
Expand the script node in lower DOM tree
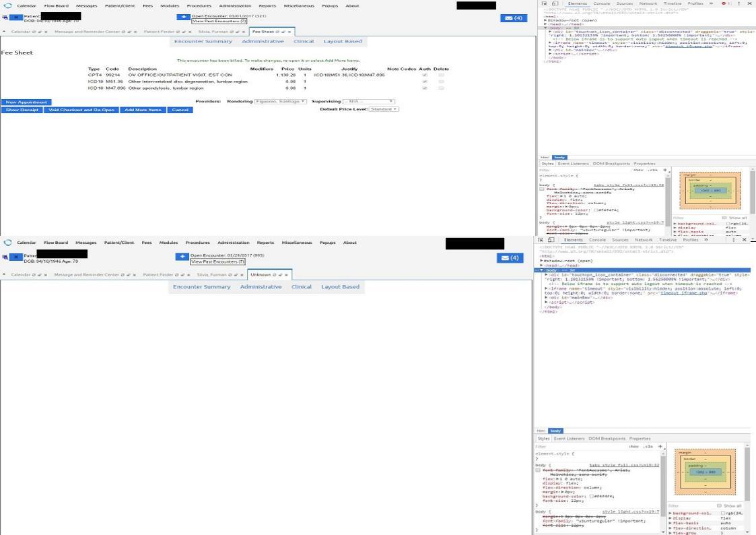point(546,303)
